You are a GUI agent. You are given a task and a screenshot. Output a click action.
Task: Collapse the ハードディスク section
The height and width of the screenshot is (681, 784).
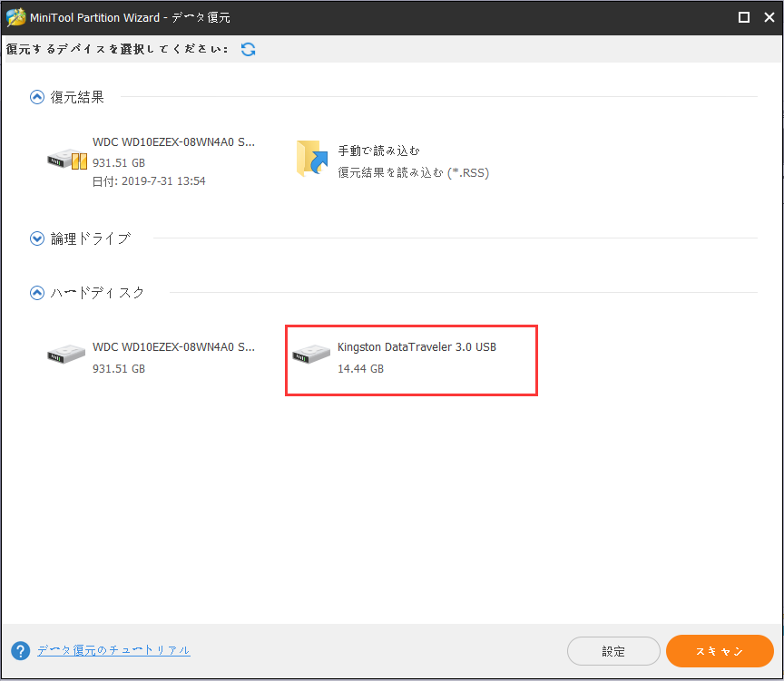pos(37,293)
